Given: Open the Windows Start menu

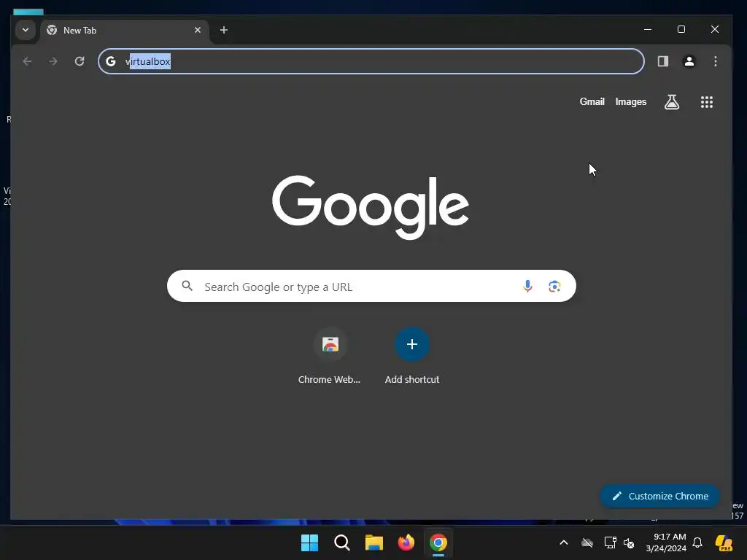Looking at the screenshot, I should (x=309, y=542).
